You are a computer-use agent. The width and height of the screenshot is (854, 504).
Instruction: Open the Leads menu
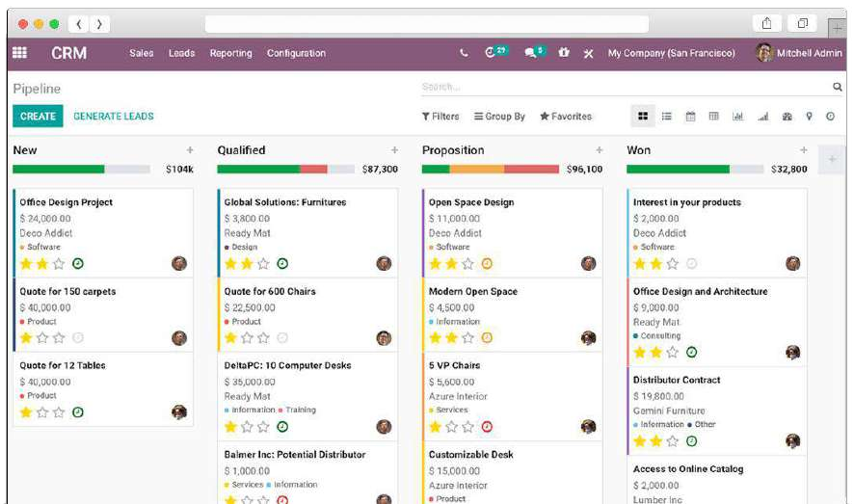181,53
